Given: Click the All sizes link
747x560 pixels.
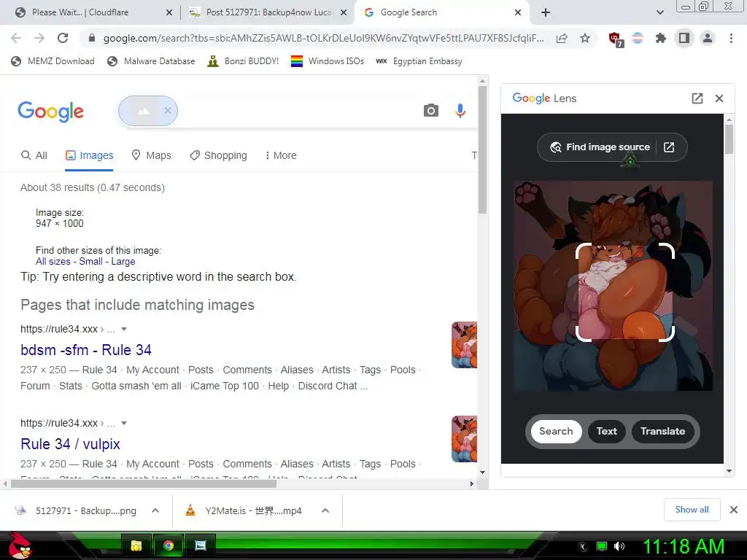Looking at the screenshot, I should point(53,262).
